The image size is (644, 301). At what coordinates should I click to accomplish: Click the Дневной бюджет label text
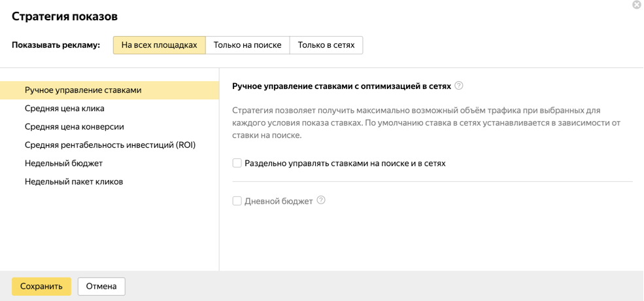coord(279,202)
